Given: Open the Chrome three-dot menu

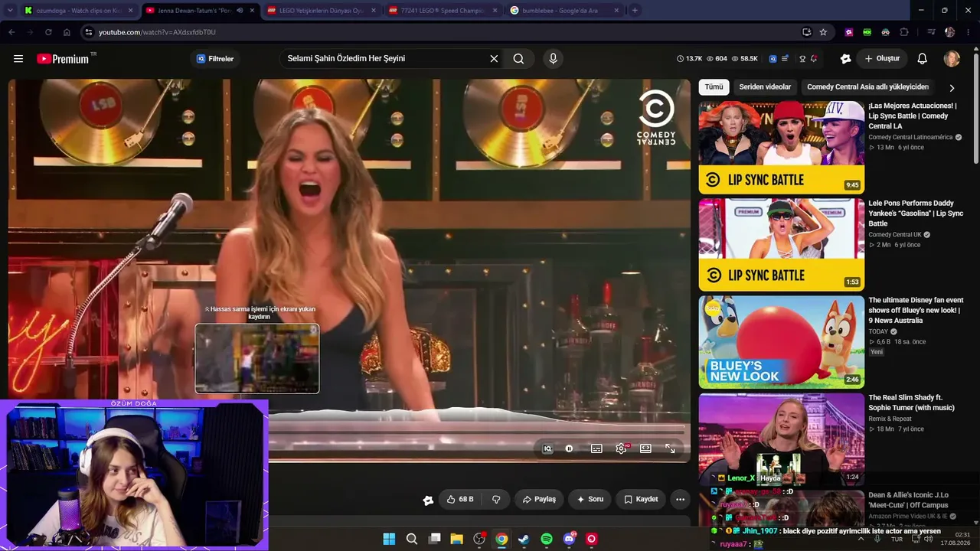Looking at the screenshot, I should tap(967, 32).
